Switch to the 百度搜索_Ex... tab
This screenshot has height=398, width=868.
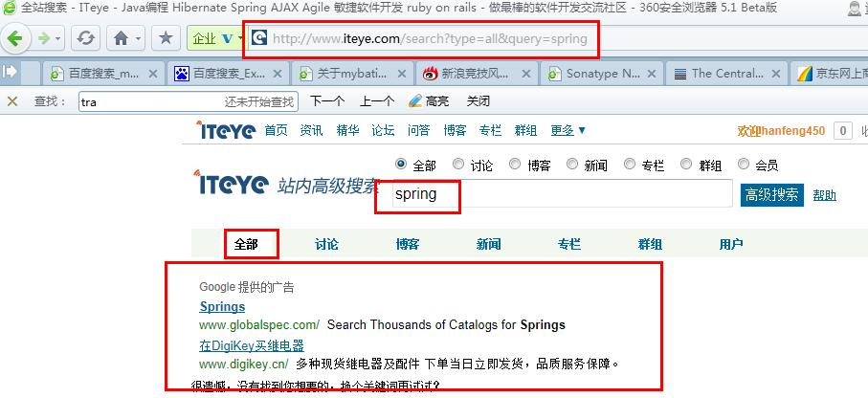(228, 73)
